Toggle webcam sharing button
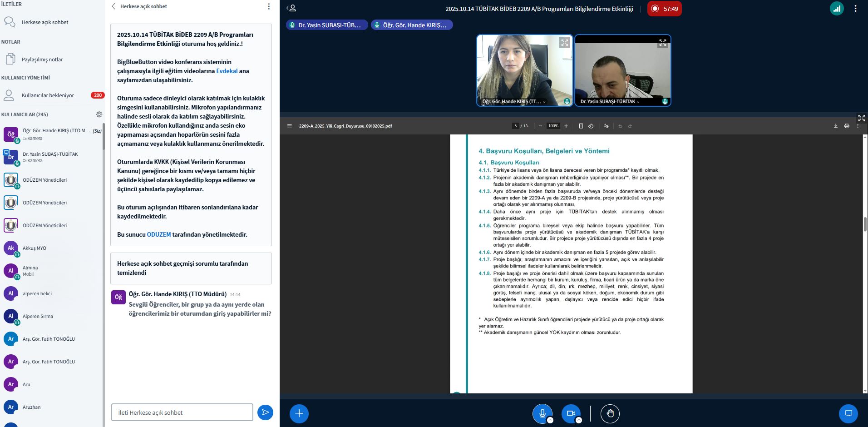The width and height of the screenshot is (868, 427). [x=571, y=413]
